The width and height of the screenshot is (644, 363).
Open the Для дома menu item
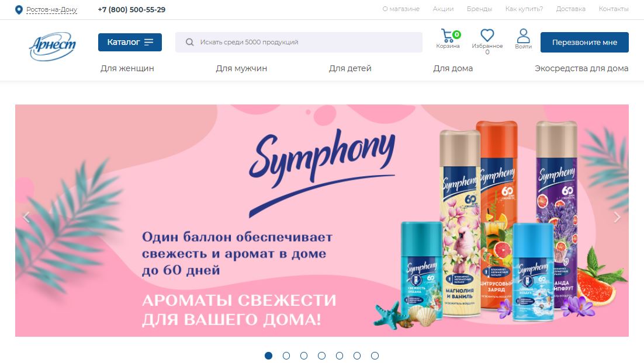coord(453,68)
